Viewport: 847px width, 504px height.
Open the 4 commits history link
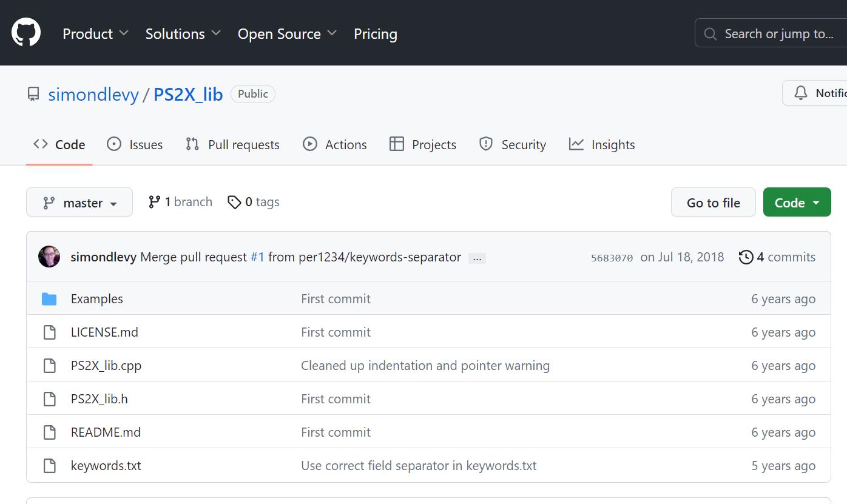pyautogui.click(x=777, y=257)
